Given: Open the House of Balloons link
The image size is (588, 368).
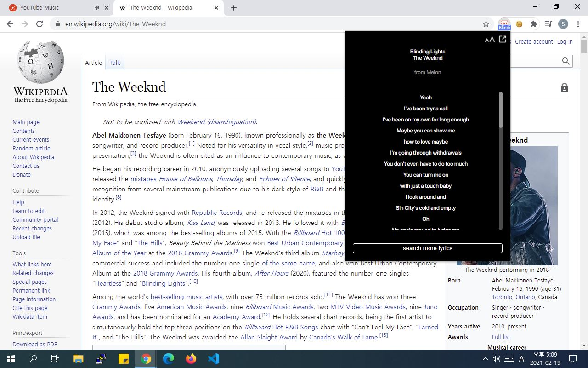Looking at the screenshot, I should click(x=186, y=179).
